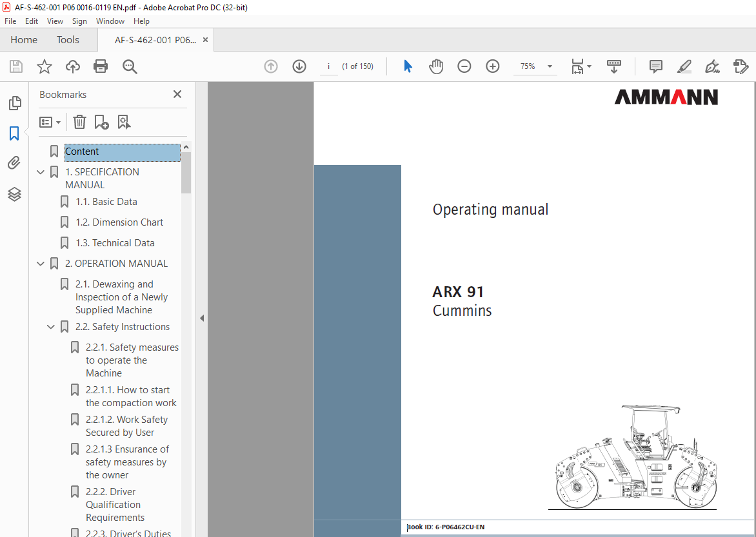Add file to starred favorites

coord(45,66)
